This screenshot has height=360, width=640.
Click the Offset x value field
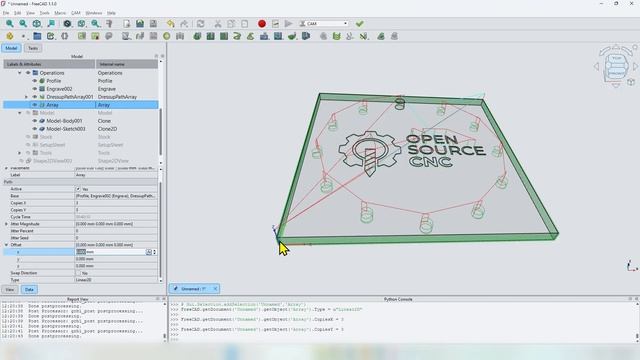point(110,252)
